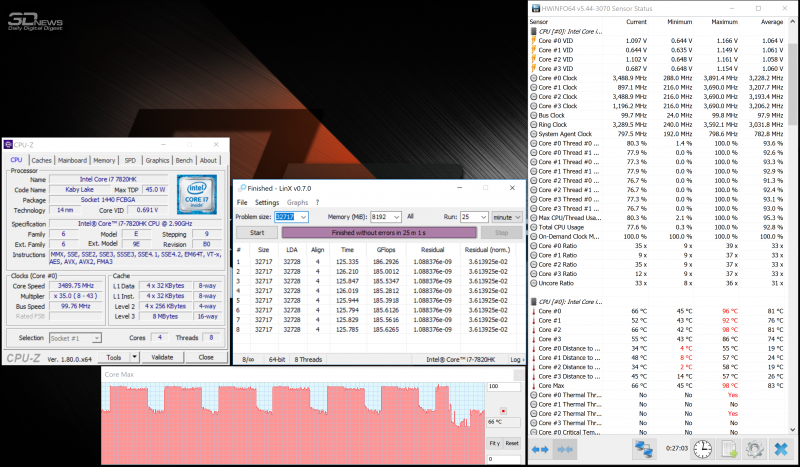Click the clock icon to reset HWiNFO timer

tap(703, 449)
